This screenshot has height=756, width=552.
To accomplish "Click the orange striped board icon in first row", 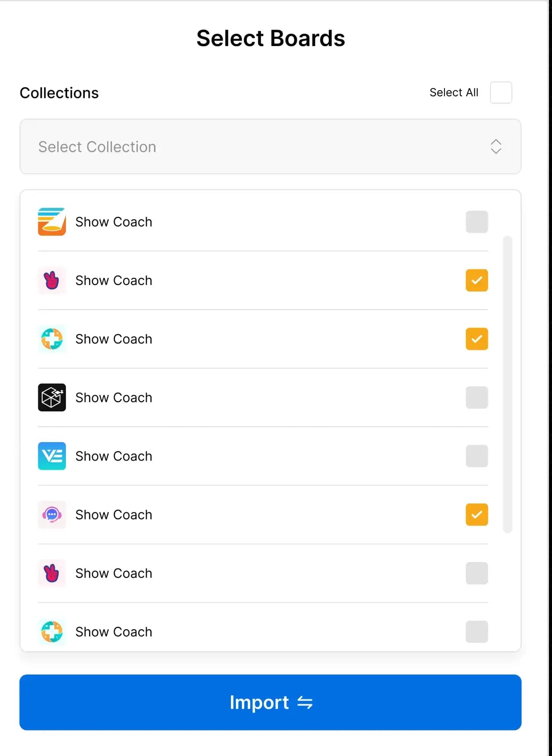I will coord(52,222).
